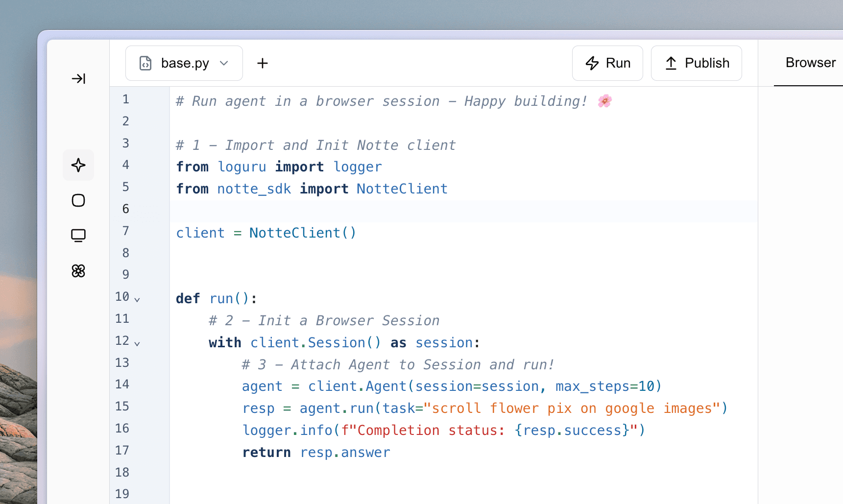Select the sparkle AI assistant icon

78,165
